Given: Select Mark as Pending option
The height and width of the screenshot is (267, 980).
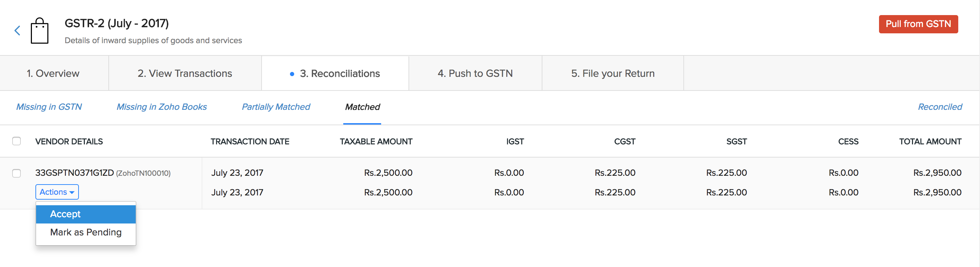Looking at the screenshot, I should (x=86, y=232).
